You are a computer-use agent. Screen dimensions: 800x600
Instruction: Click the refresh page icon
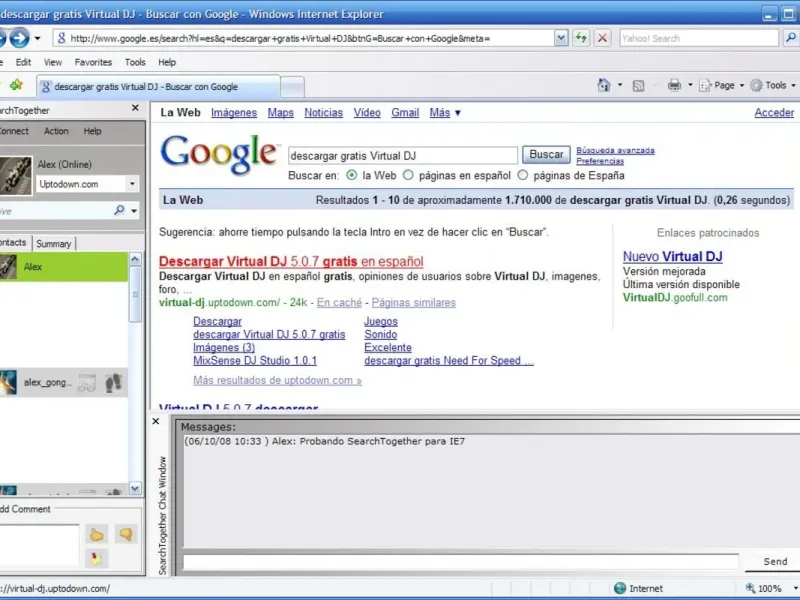tap(581, 38)
